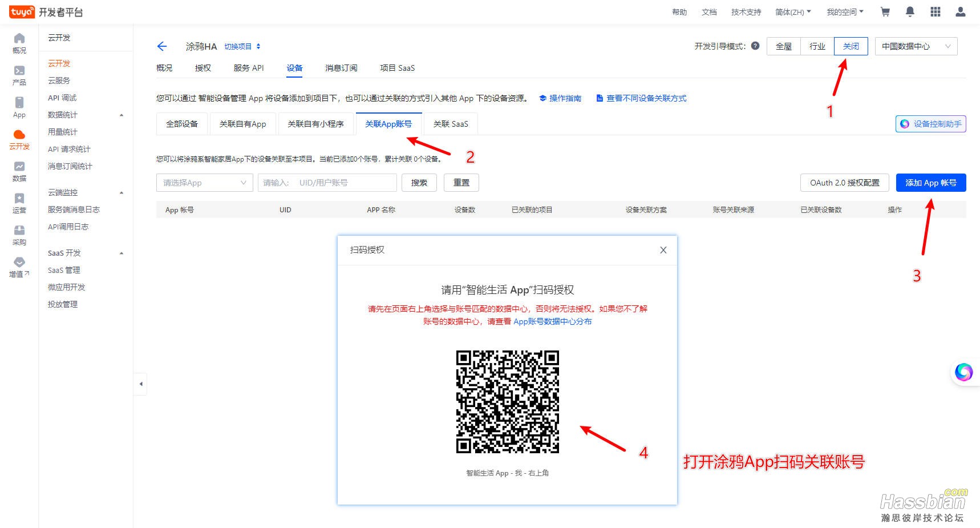The width and height of the screenshot is (980, 528).
Task: Switch to the 授权 tab
Action: click(x=203, y=68)
